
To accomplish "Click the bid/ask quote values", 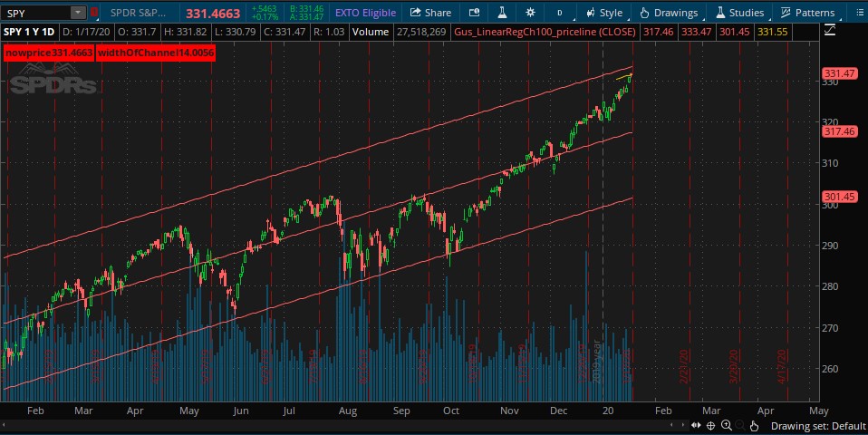I will (x=306, y=13).
